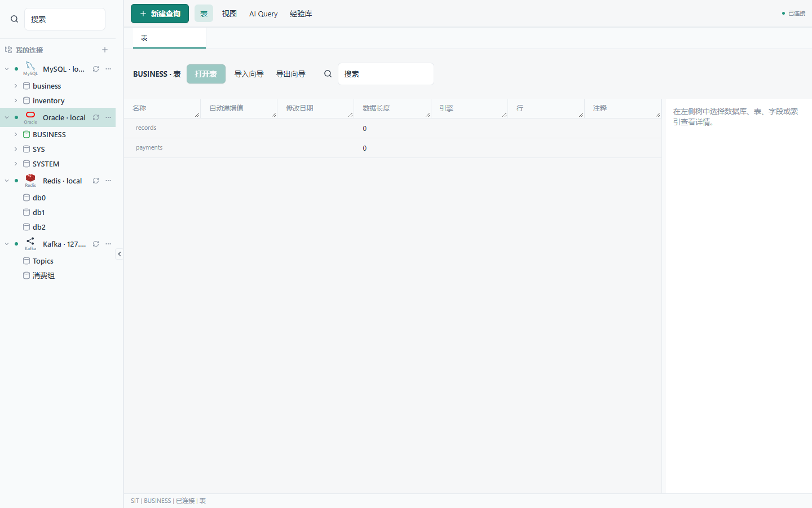Focus the sidebar 搜索 input field
812x508 pixels.
point(65,19)
